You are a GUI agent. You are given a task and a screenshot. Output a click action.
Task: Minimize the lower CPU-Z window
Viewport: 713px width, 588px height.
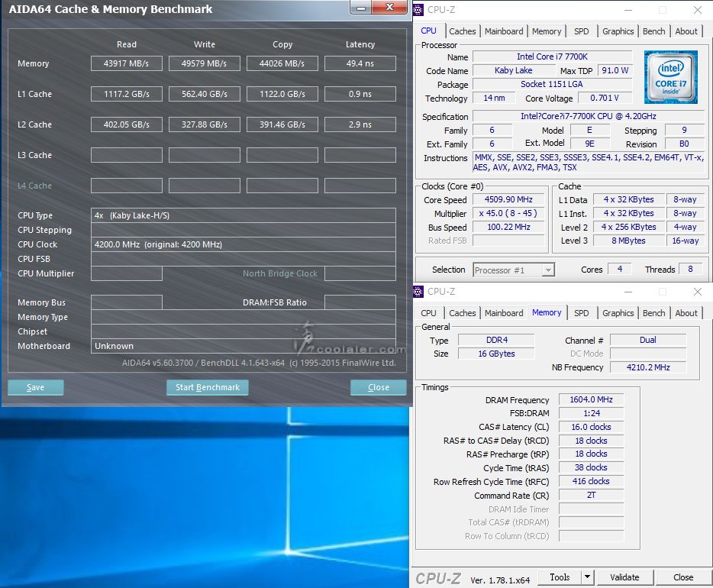pos(628,292)
